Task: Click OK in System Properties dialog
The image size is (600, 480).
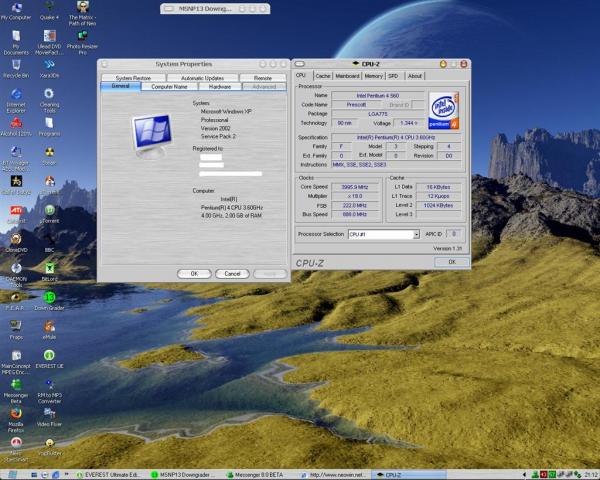Action: [194, 274]
